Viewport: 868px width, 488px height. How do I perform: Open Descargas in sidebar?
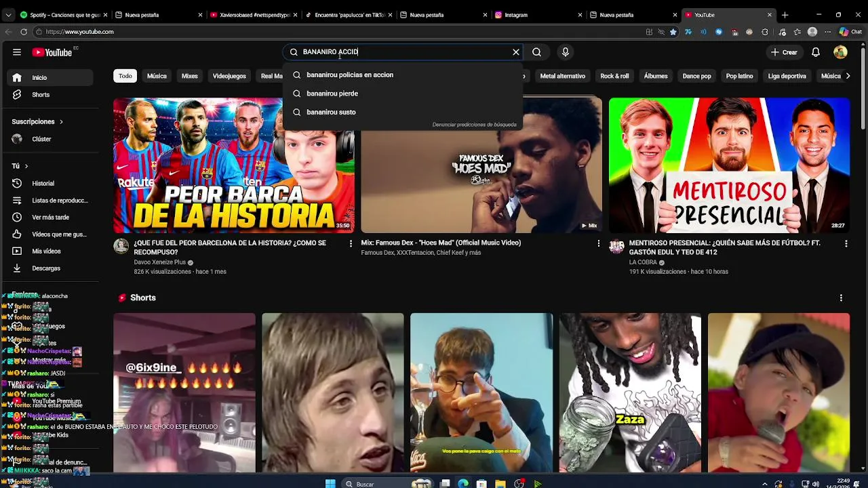coord(51,268)
